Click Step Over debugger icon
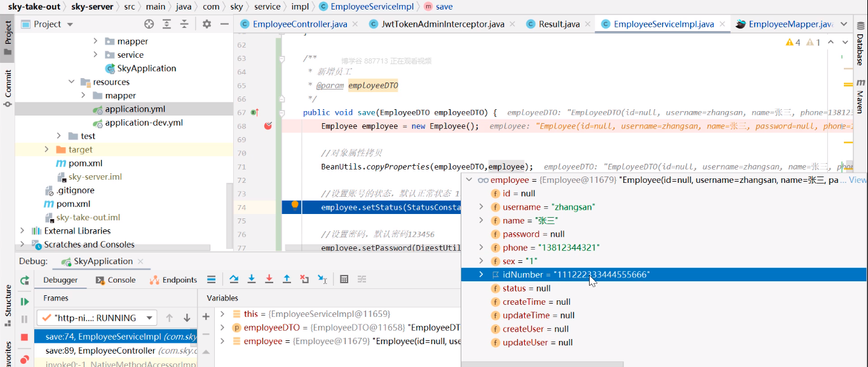Image resolution: width=868 pixels, height=367 pixels. [x=234, y=279]
